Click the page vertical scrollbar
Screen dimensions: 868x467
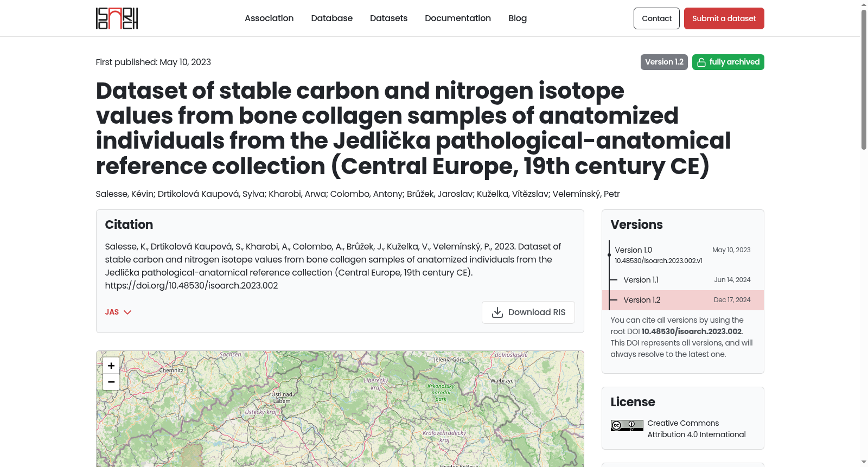(x=864, y=79)
